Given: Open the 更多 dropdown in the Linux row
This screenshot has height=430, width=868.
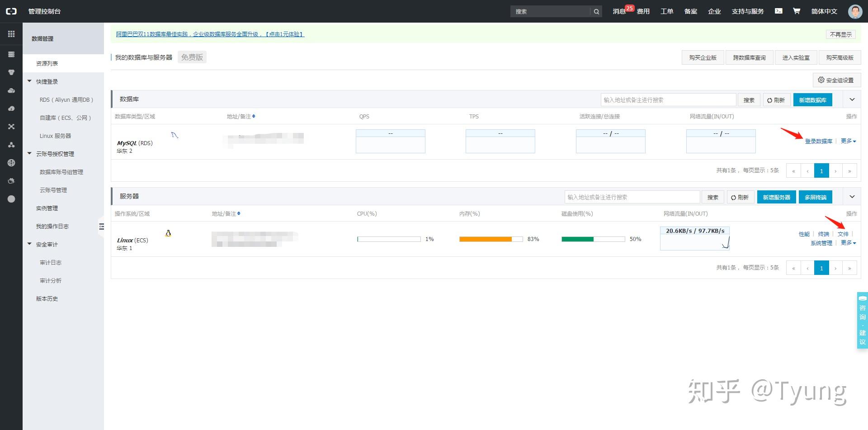Looking at the screenshot, I should click(x=848, y=243).
